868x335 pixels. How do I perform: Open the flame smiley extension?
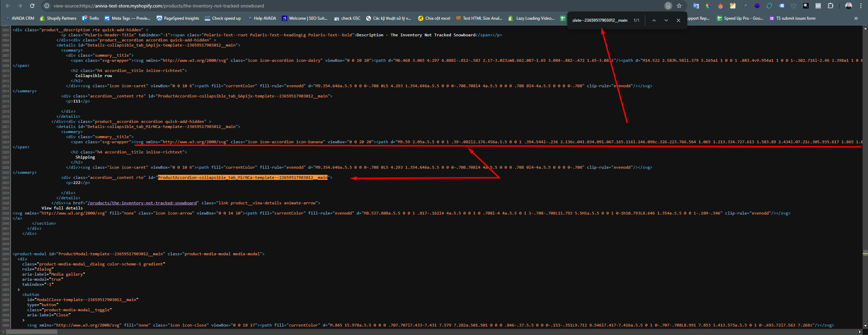721,6
